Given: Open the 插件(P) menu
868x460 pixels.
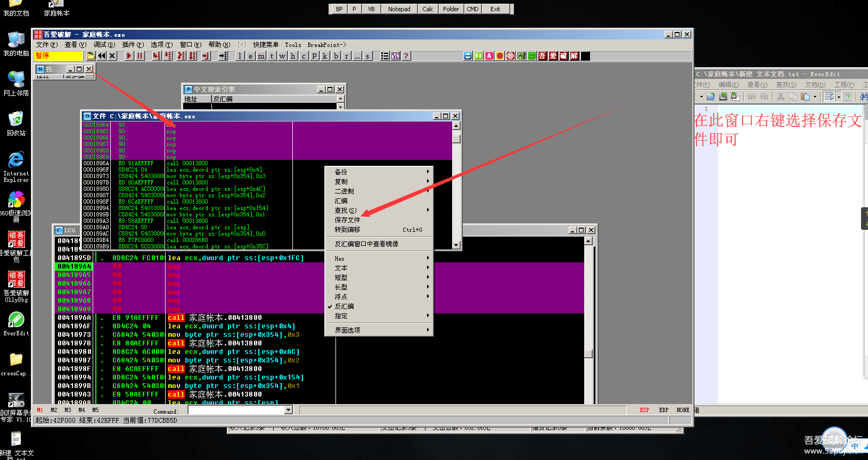Looking at the screenshot, I should [x=133, y=45].
